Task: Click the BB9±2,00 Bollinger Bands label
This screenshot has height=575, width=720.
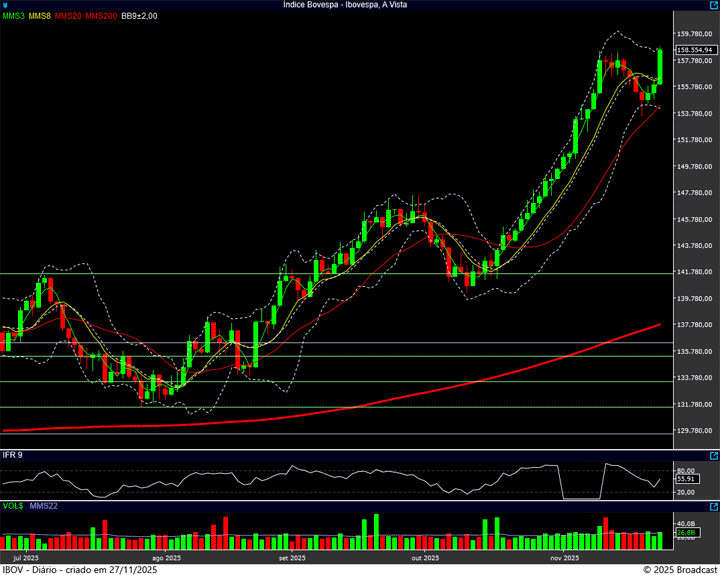Action: click(x=139, y=16)
